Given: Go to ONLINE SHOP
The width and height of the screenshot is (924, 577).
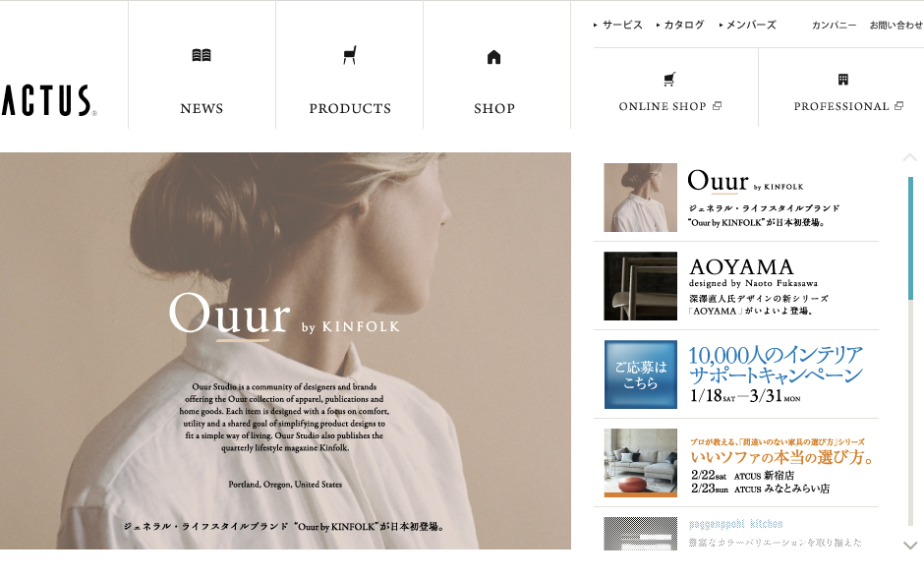Looking at the screenshot, I should (663, 107).
